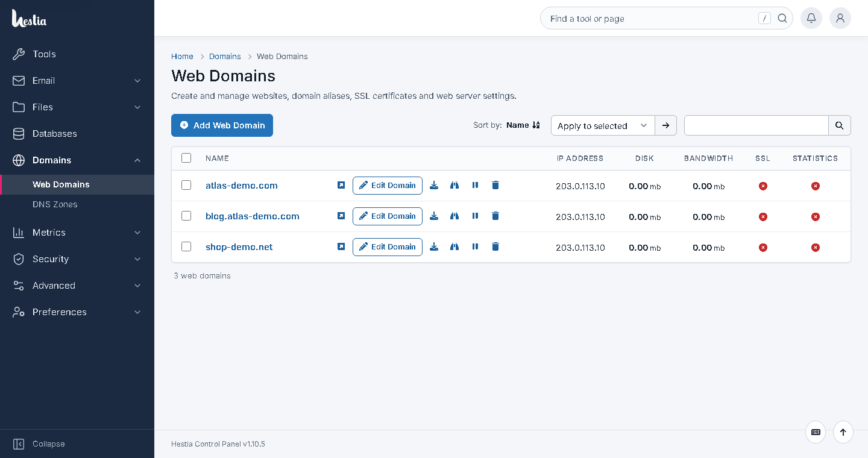Expand Email sidebar section
This screenshot has height=458, width=868.
[77, 81]
